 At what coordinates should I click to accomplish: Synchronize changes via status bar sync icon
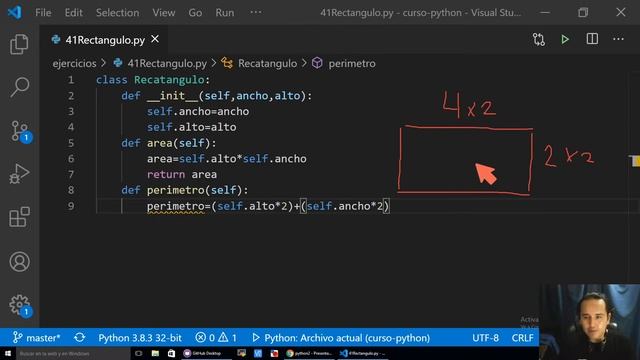[80, 338]
